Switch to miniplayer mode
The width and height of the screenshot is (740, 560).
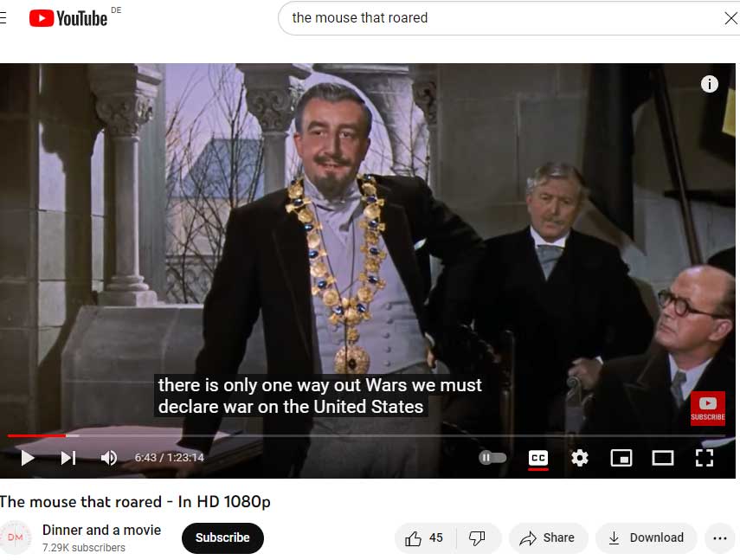pyautogui.click(x=621, y=458)
